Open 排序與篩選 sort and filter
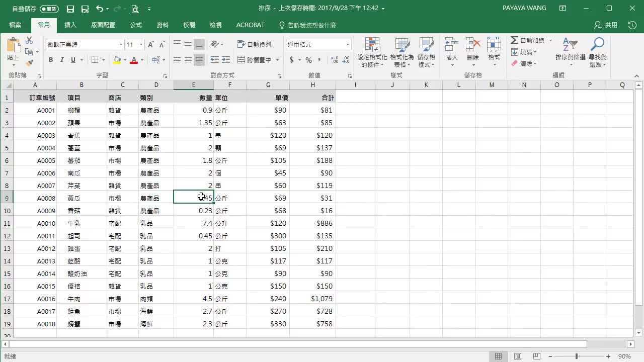Image resolution: width=644 pixels, height=362 pixels. tap(571, 52)
